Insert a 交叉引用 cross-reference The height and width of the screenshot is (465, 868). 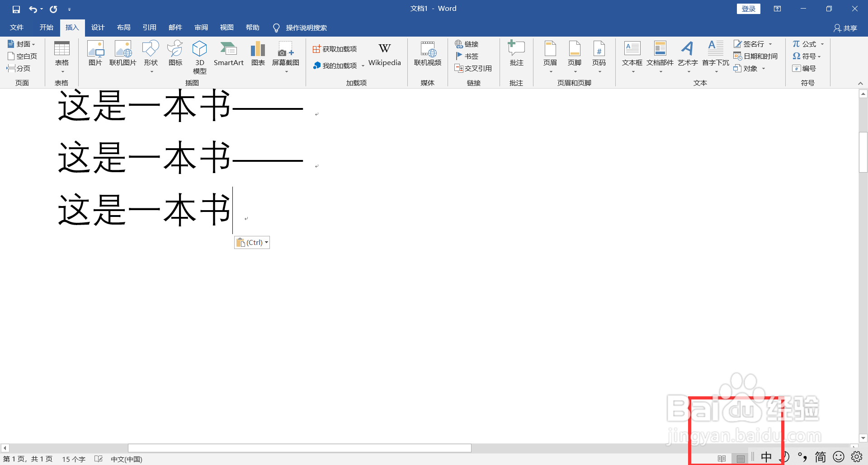click(473, 68)
